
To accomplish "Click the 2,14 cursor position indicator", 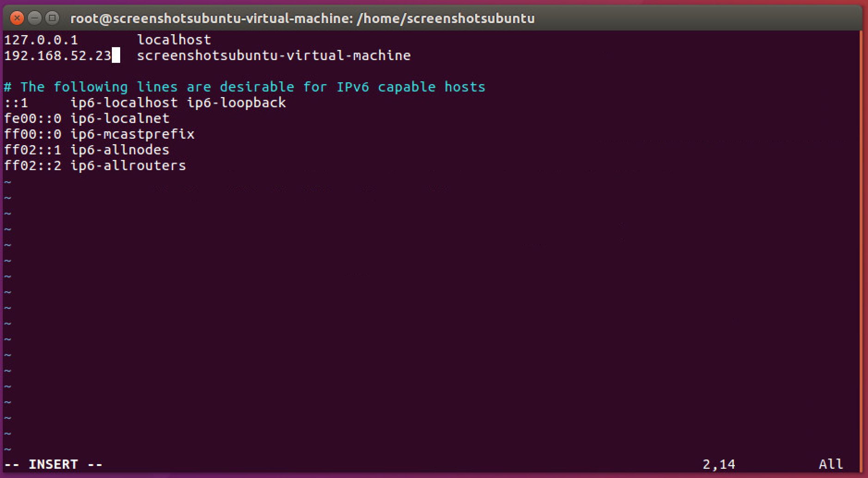I will pos(719,464).
